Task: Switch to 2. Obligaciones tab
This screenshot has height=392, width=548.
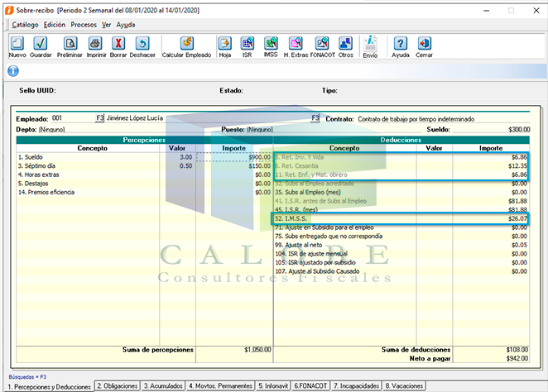Action: point(117,385)
